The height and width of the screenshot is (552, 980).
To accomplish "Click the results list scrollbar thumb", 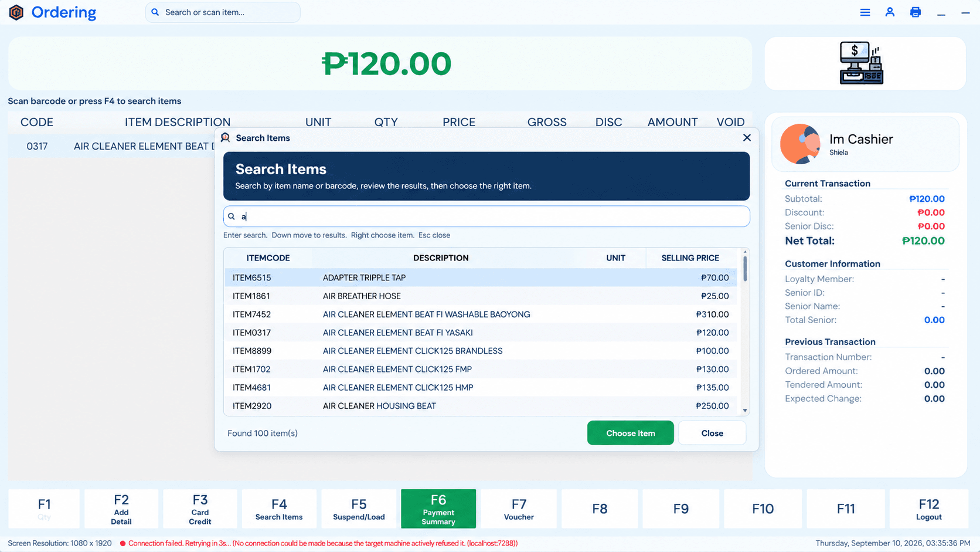I will coord(745,268).
